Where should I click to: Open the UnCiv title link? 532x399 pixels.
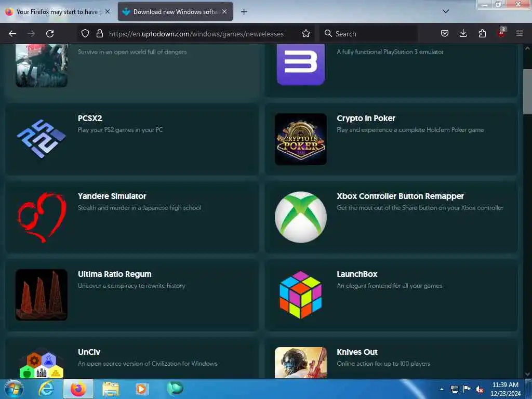click(x=89, y=352)
